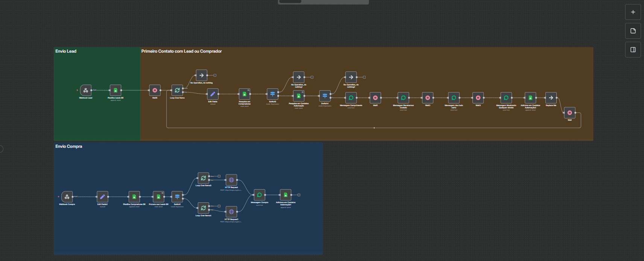This screenshot has height=261, width=644.
Task: Add a sticky note to canvas
Action: point(633,31)
